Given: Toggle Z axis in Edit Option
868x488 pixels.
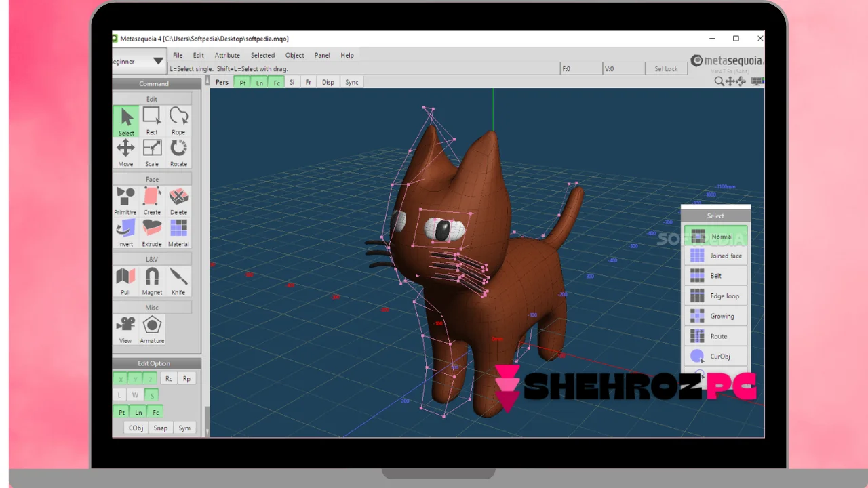Looking at the screenshot, I should point(151,379).
